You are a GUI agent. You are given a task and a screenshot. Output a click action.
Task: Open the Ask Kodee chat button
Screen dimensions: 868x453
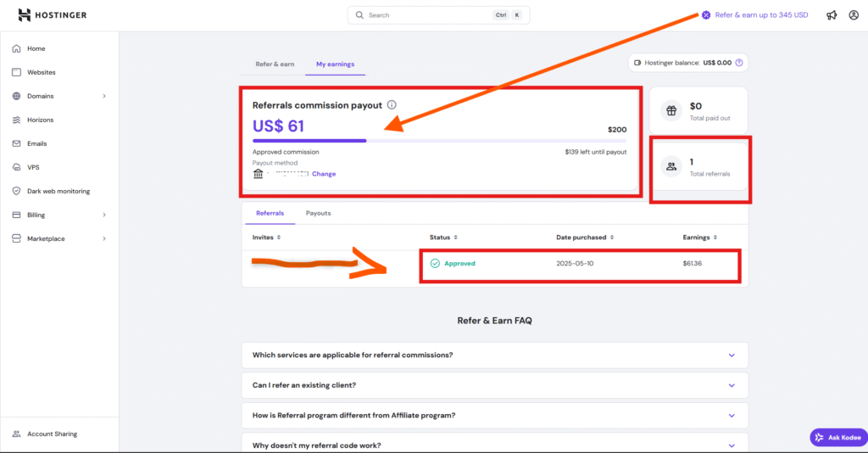[x=838, y=438]
